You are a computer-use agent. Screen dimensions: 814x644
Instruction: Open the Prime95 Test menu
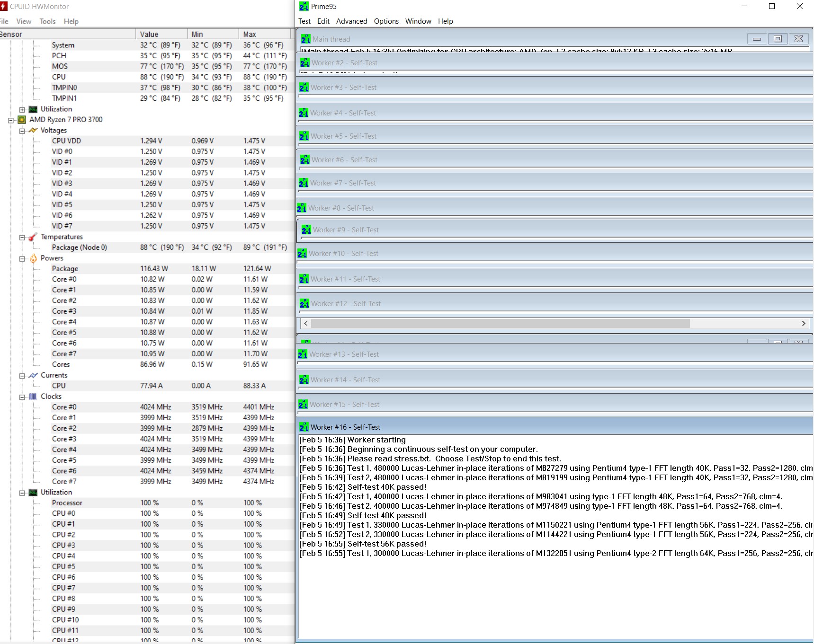coord(304,21)
